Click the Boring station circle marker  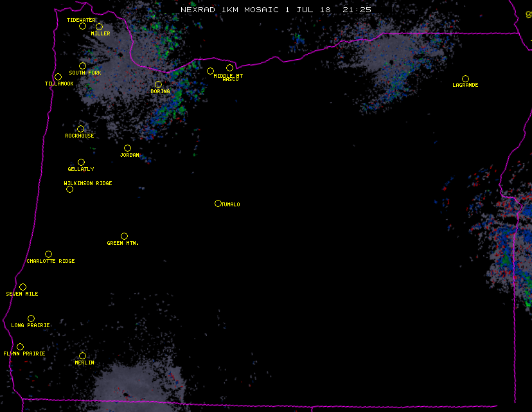tap(158, 84)
